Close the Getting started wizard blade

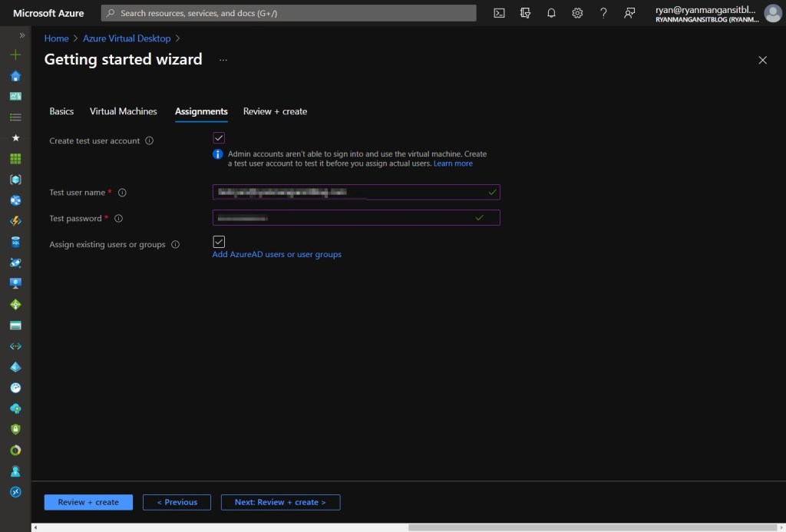pyautogui.click(x=762, y=60)
